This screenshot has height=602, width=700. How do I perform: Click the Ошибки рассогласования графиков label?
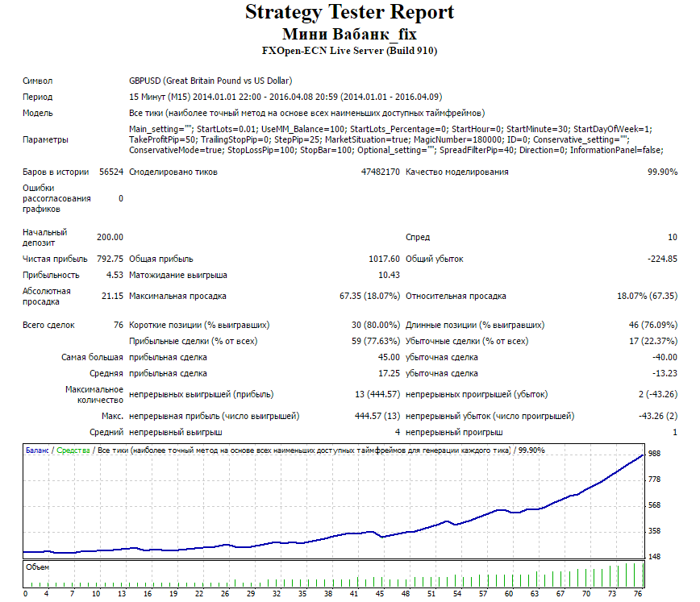click(x=56, y=198)
